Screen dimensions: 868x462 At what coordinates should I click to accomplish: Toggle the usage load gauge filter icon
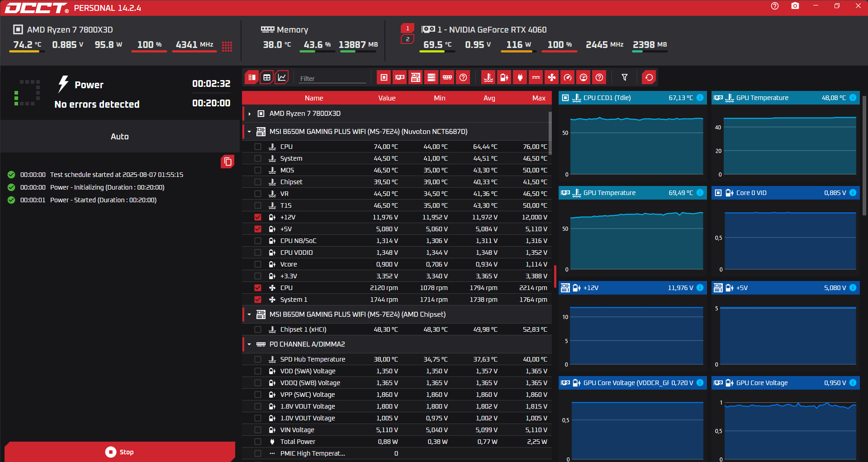coord(583,77)
